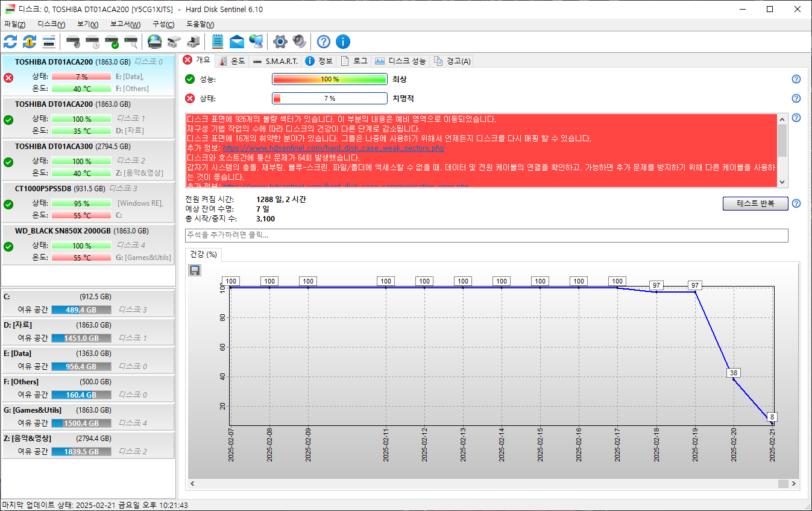Select the D: [자료] partition entry

(89, 331)
